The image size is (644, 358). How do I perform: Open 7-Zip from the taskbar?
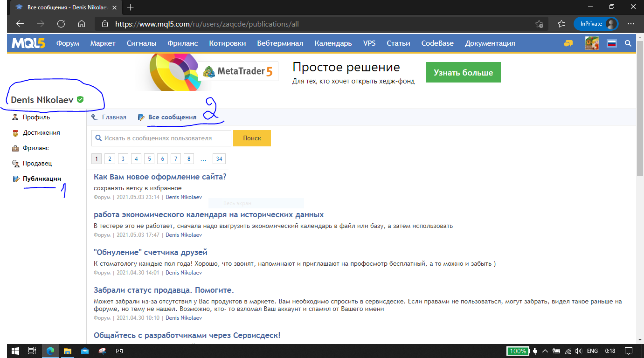click(x=119, y=351)
